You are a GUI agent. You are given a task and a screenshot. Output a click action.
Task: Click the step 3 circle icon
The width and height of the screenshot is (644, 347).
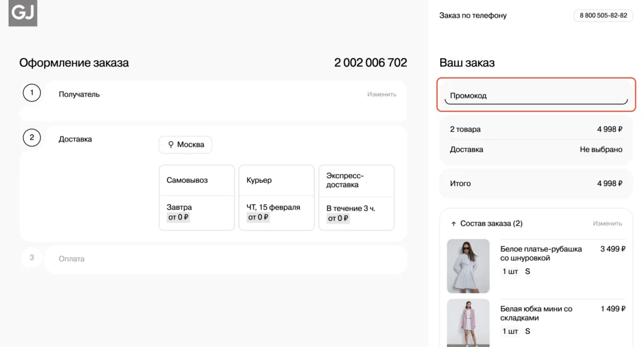[x=31, y=258]
